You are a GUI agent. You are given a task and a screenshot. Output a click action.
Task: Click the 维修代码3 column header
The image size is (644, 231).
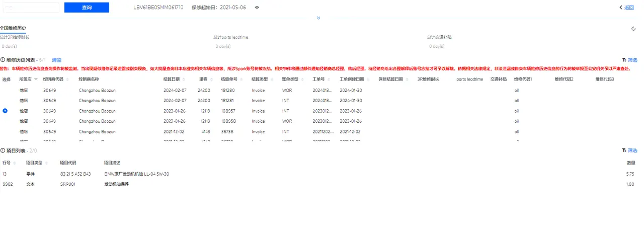[605, 80]
